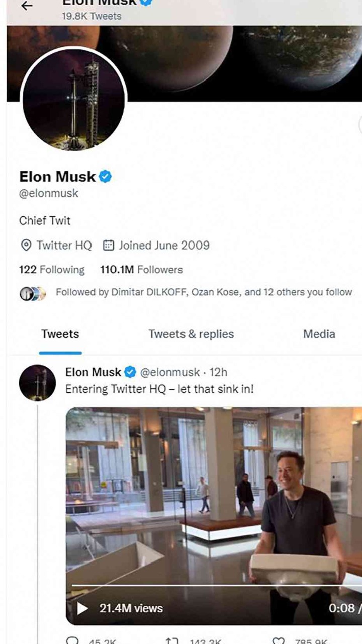Click the back arrow icon
Screen dimensions: 362x644
click(x=27, y=6)
